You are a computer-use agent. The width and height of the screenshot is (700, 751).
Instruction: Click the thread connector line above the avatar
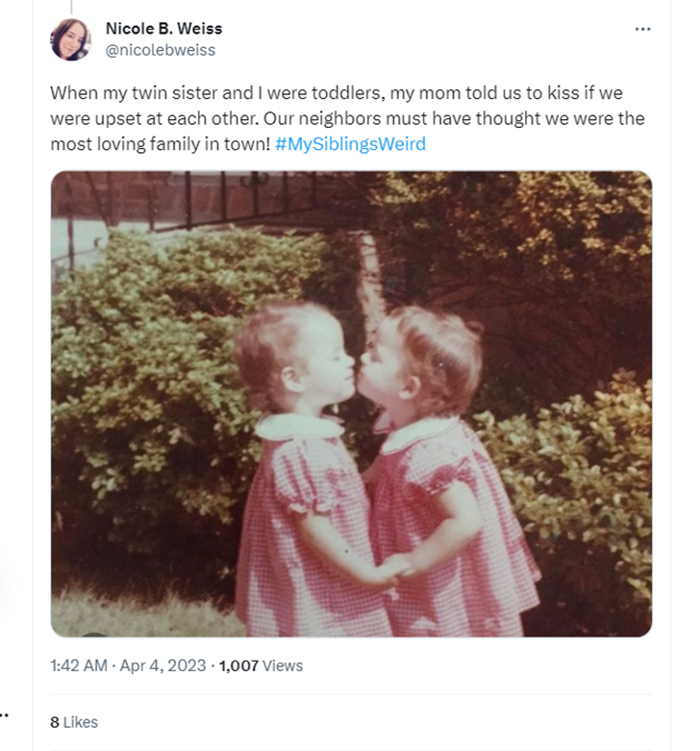pyautogui.click(x=71, y=7)
